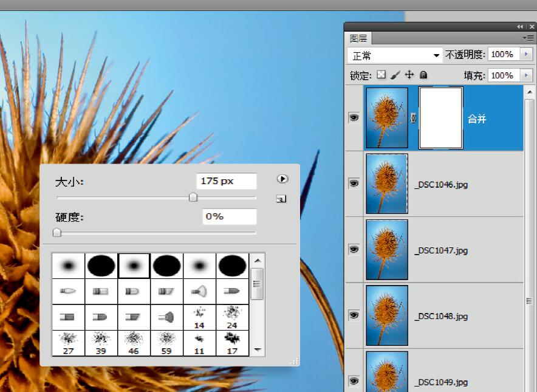Open the fill (填充) slider arrow
Screen dimensions: 537x392
[x=527, y=75]
